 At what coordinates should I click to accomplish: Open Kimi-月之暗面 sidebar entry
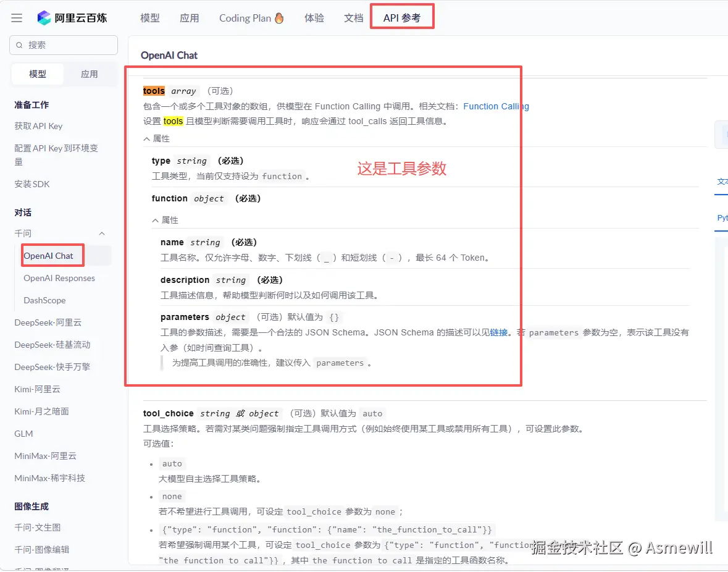42,412
